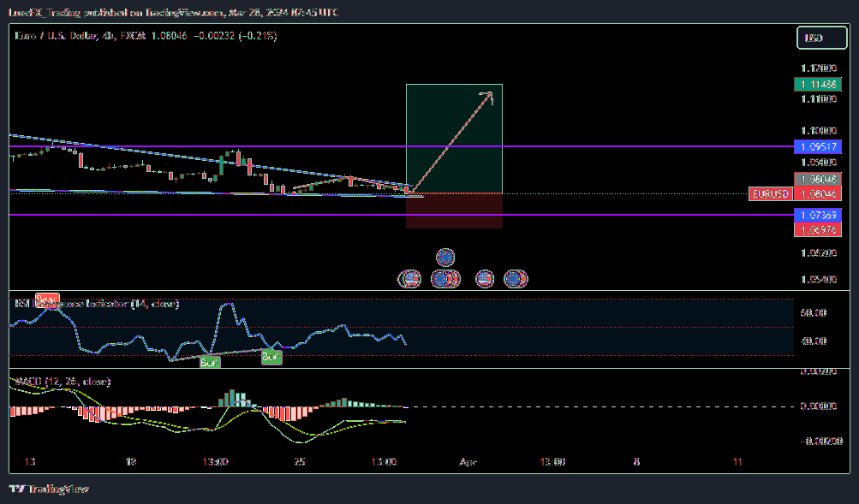The image size is (859, 504).
Task: Click the EURUSD symbol price tag
Action: pyautogui.click(x=771, y=193)
